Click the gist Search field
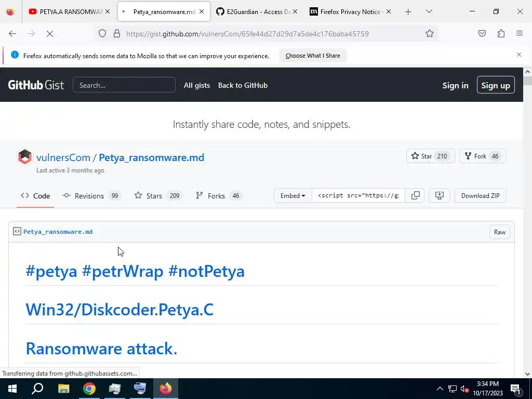 (124, 85)
